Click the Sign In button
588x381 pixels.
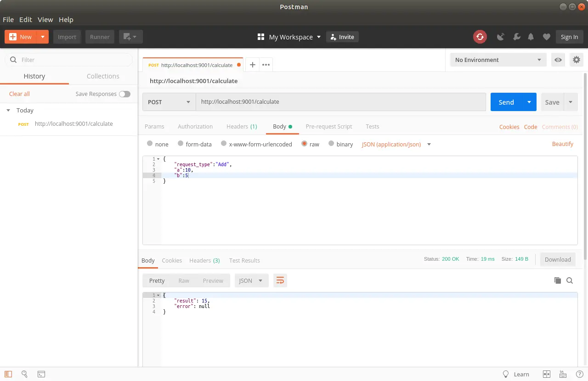point(569,37)
